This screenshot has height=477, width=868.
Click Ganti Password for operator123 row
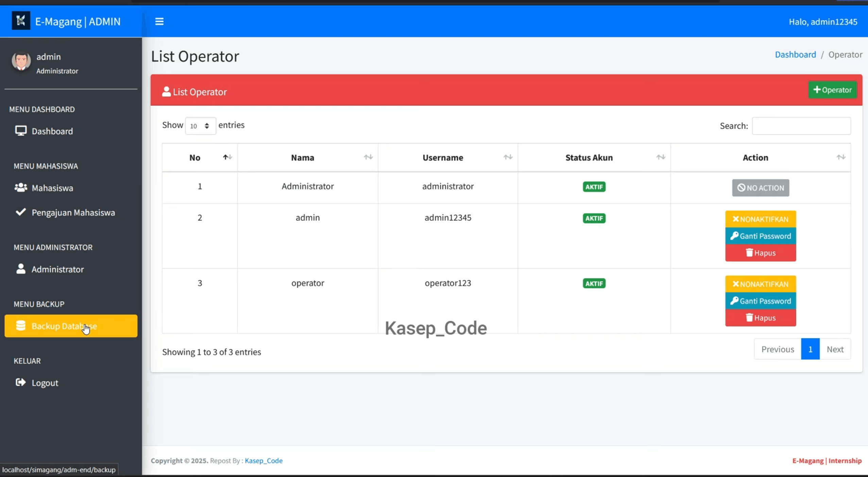761,301
